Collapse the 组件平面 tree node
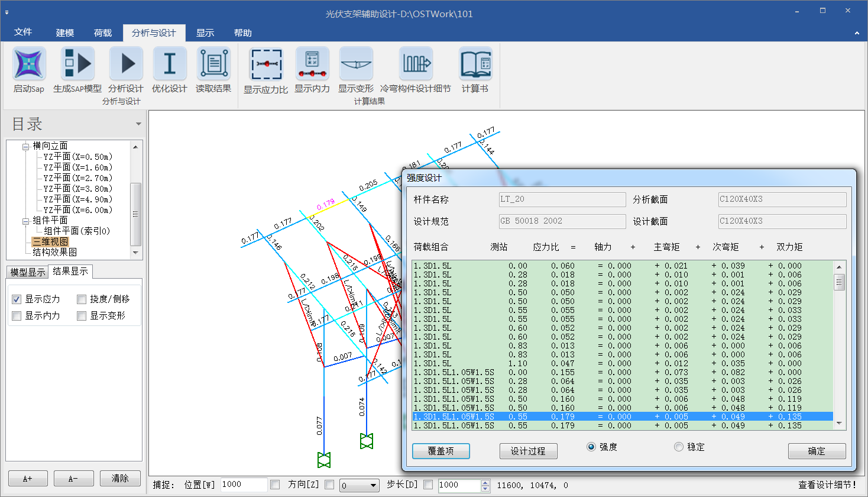Image resolution: width=868 pixels, height=497 pixels. [x=25, y=221]
